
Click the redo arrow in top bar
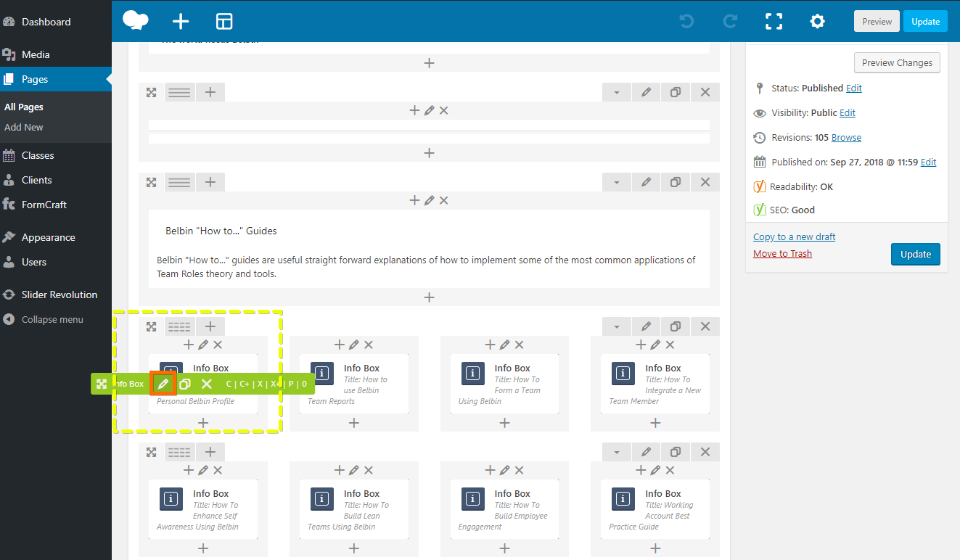pos(730,22)
